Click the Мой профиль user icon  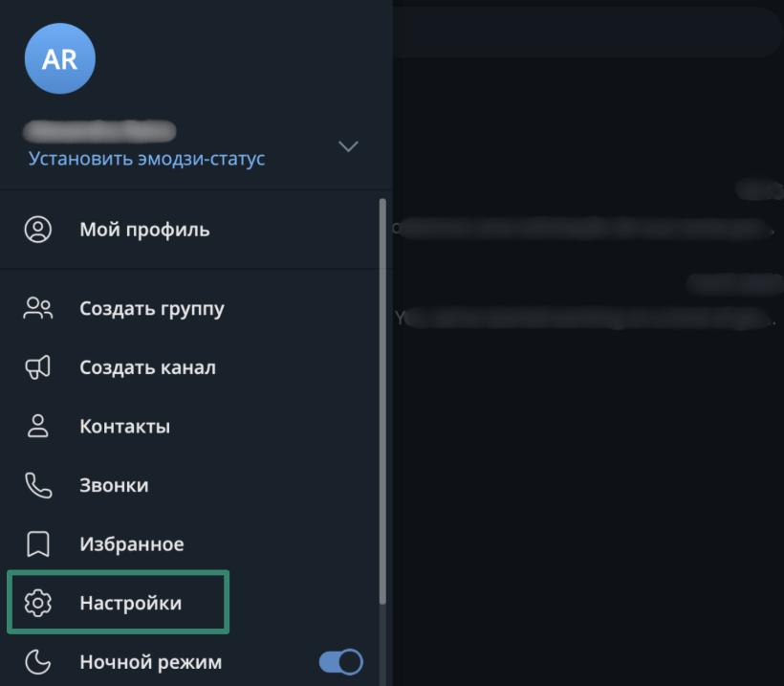coord(38,230)
